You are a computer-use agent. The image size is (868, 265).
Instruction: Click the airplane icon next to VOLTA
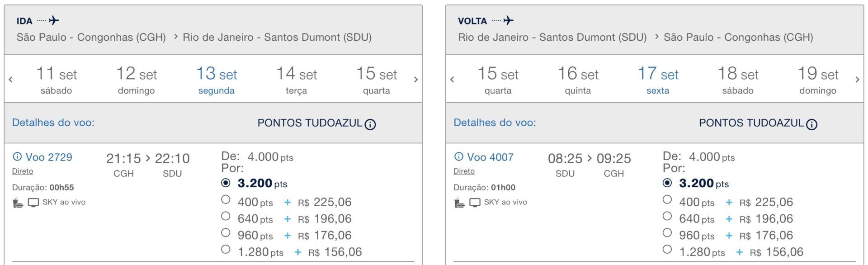(x=509, y=20)
